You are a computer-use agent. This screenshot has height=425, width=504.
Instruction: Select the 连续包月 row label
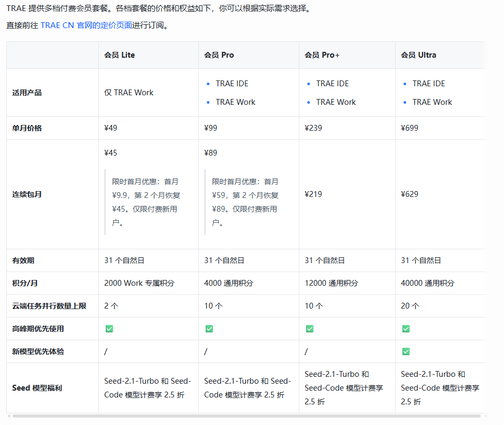point(27,194)
